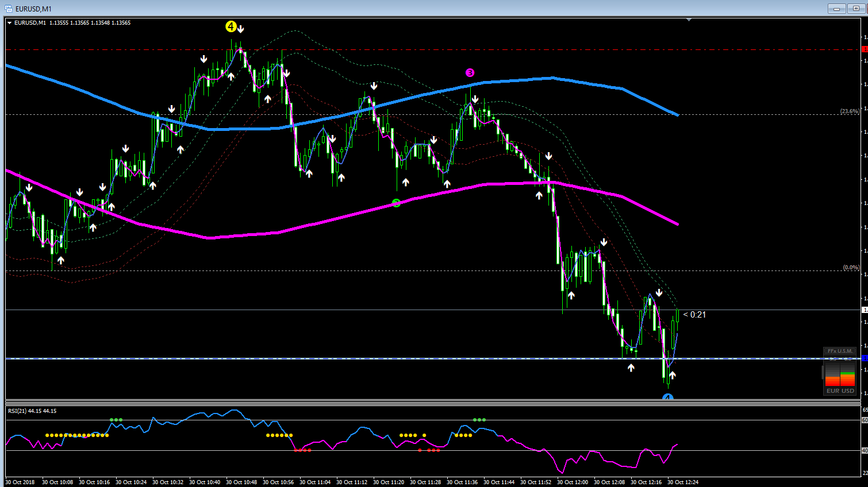The height and width of the screenshot is (487, 868).
Task: Click the yellow wave 4 marker
Action: (231, 26)
